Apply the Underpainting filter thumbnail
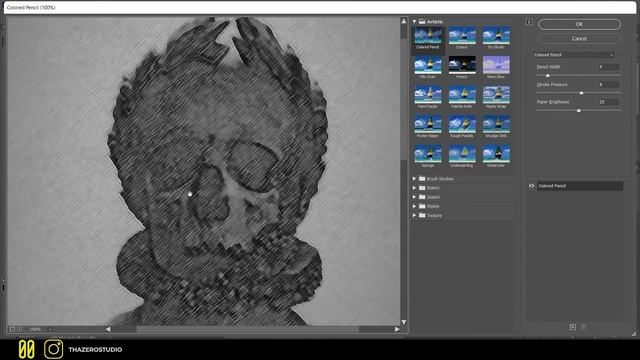 coord(462,154)
